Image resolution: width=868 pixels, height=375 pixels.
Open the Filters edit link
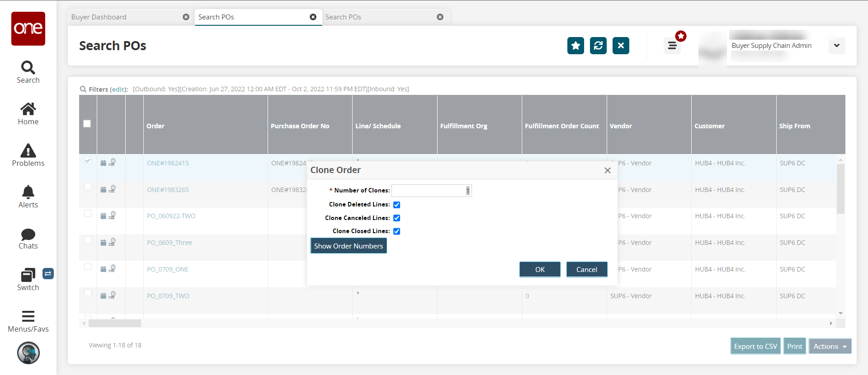coord(118,89)
